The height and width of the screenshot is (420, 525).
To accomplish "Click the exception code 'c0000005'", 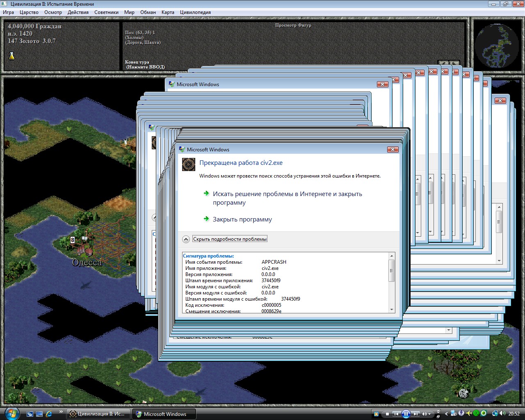I will click(272, 305).
